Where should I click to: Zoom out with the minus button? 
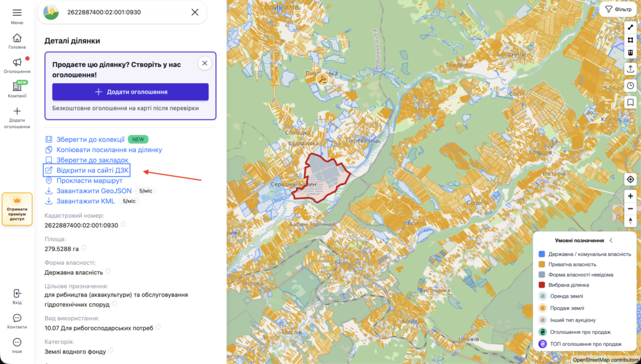pos(630,209)
